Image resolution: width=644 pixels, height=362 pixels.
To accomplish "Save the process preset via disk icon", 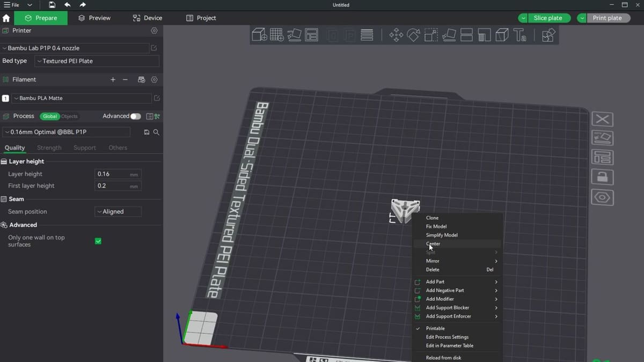I will (x=147, y=132).
